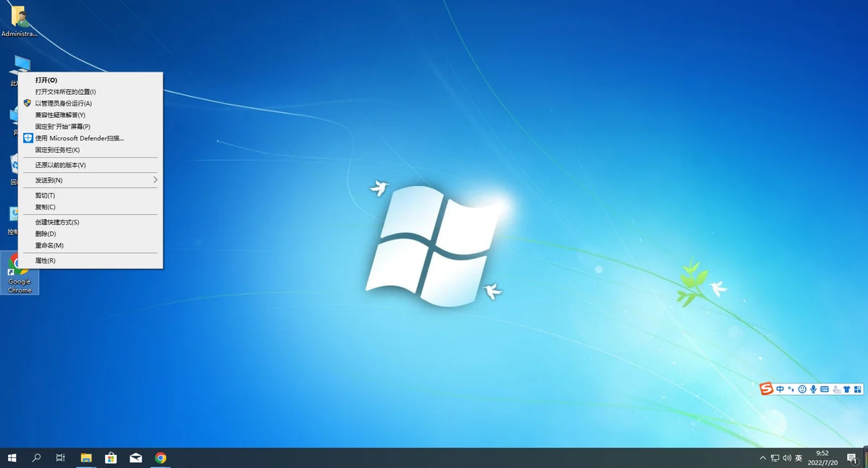Viewport: 868px width, 468px height.
Task: Scan using 使用 Microsoft Defender扫描 entry
Action: (x=90, y=138)
